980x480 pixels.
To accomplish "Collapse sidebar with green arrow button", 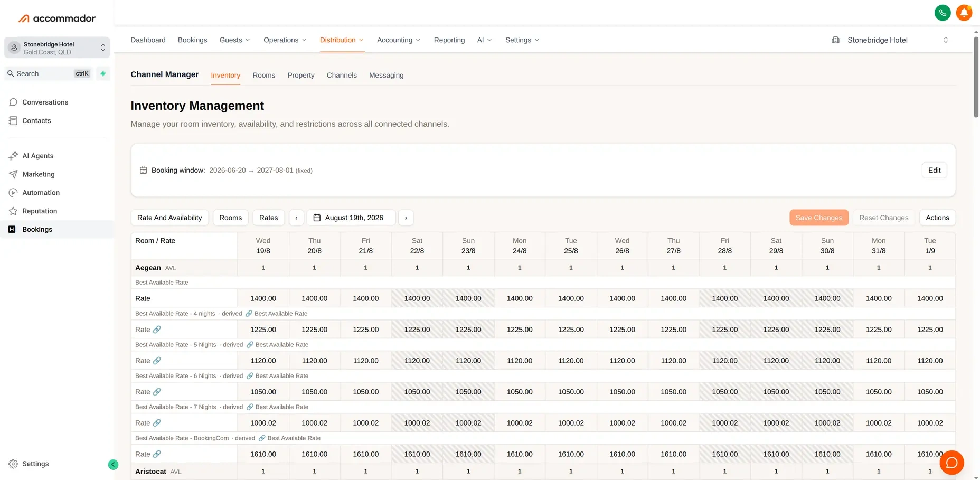I will pyautogui.click(x=113, y=465).
